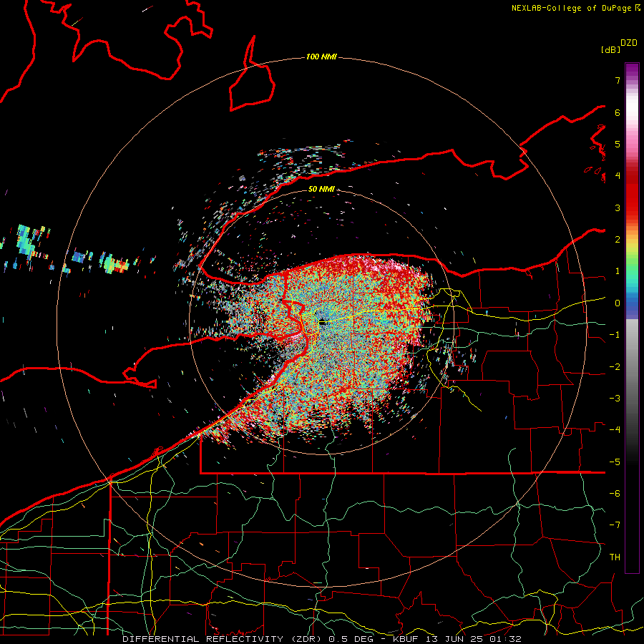Click the [dB] unit label
644x644 pixels.
(610, 50)
